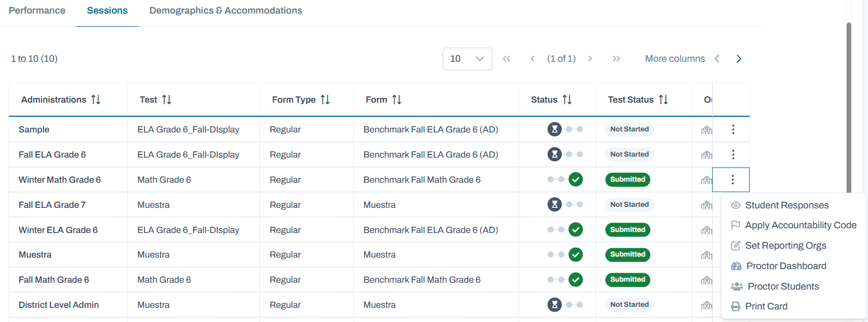
Task: Go to previous page of results
Action: point(533,59)
